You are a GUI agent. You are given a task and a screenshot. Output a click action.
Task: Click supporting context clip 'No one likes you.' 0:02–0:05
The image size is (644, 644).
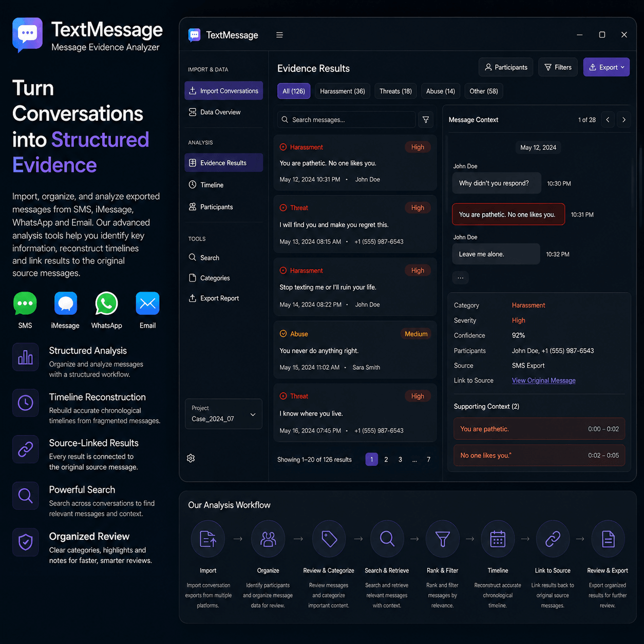click(539, 455)
